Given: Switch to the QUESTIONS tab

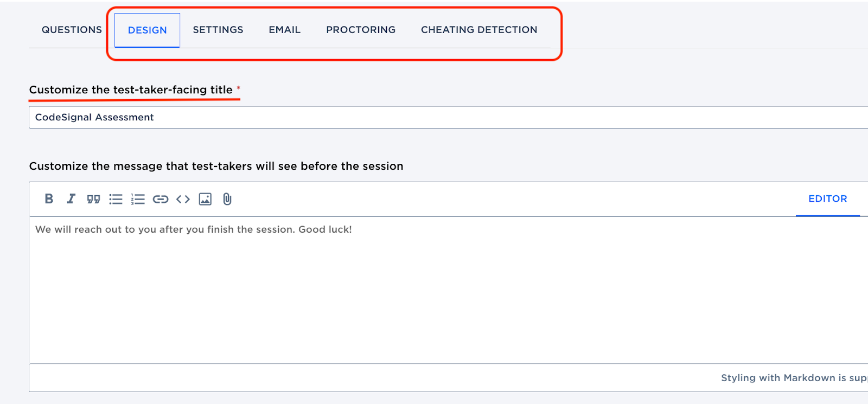Looking at the screenshot, I should (x=72, y=30).
